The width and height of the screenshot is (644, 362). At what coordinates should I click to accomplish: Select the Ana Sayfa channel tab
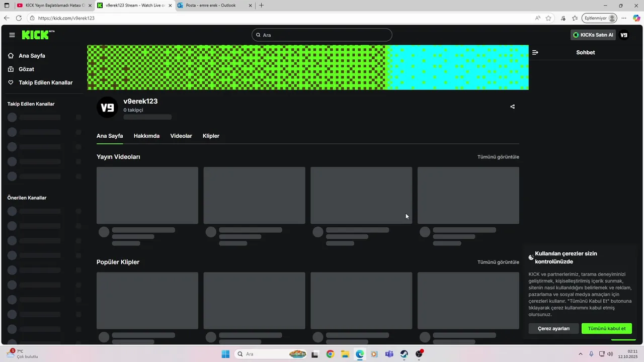tap(110, 136)
